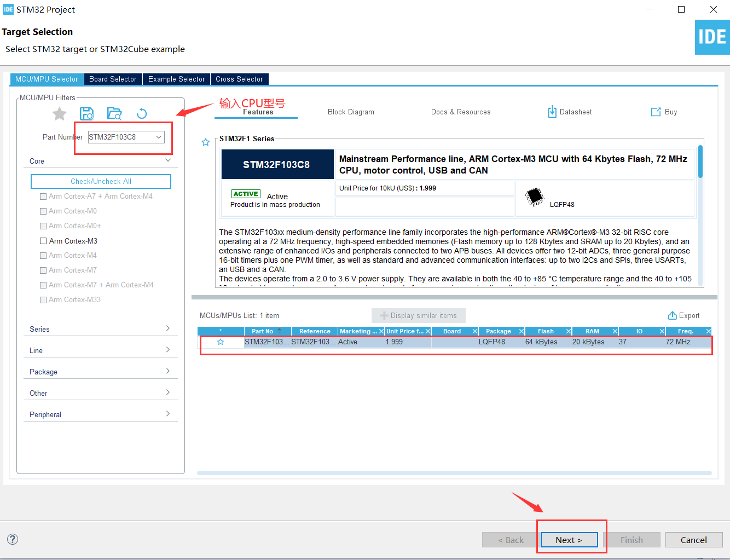
Task: Switch to Cross Selector tab
Action: [x=239, y=79]
